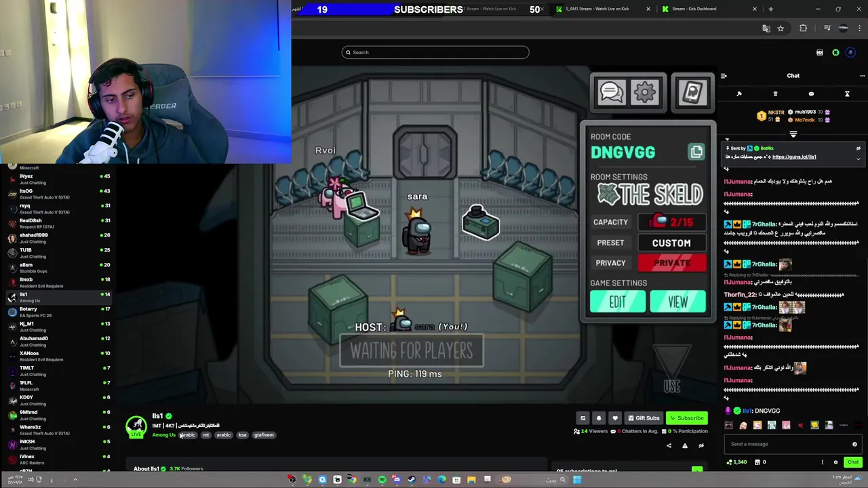Screen dimensions: 868x488
Task: Click the gtafivem tag
Action: pos(264,435)
